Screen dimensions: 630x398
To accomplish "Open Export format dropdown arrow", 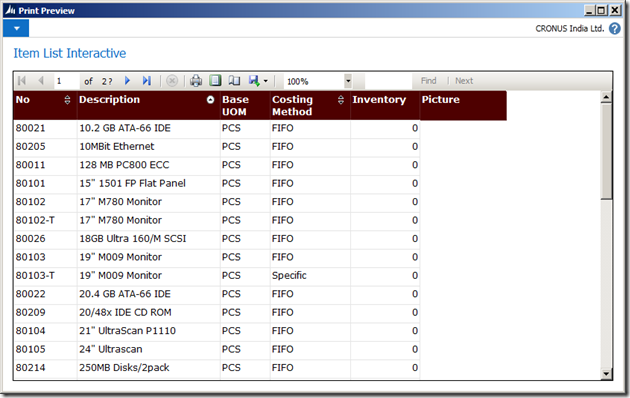I will click(x=266, y=81).
